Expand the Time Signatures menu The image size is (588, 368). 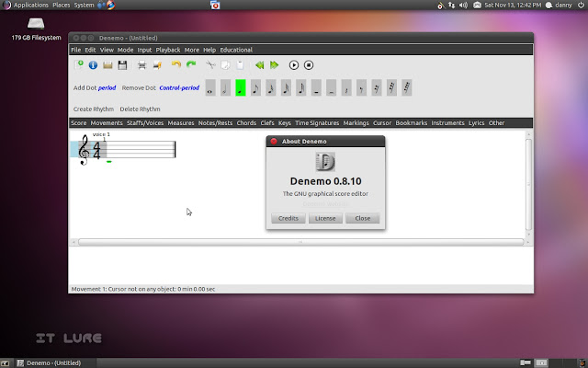tap(317, 123)
